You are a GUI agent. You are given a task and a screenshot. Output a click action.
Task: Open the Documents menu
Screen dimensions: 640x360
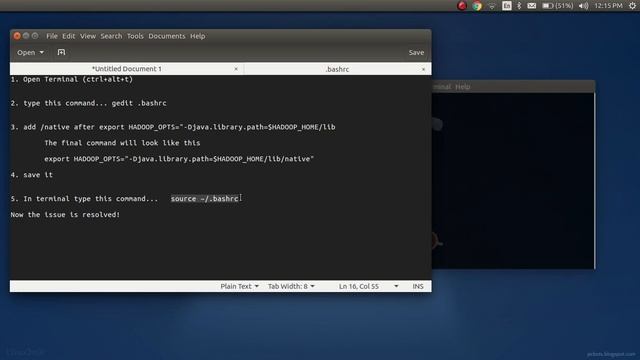(x=167, y=36)
